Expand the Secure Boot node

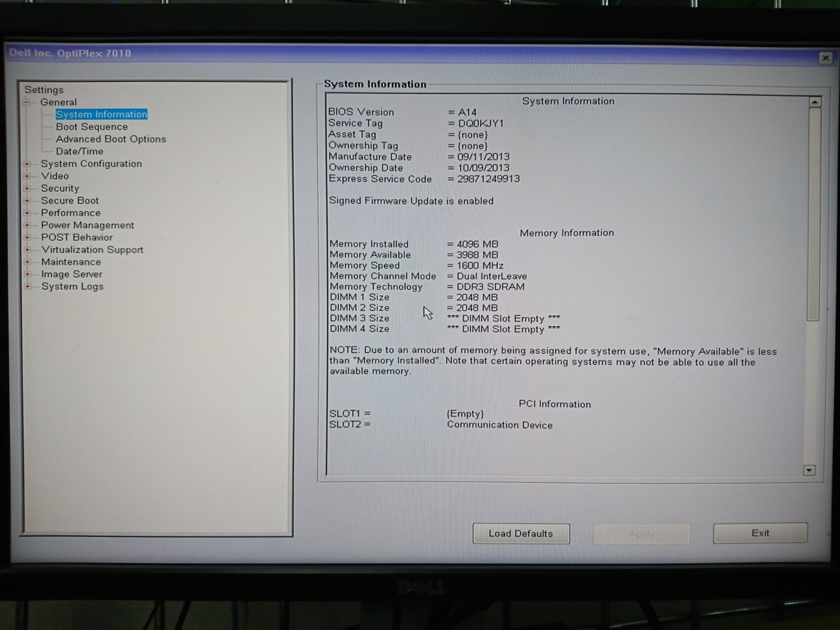coord(27,201)
